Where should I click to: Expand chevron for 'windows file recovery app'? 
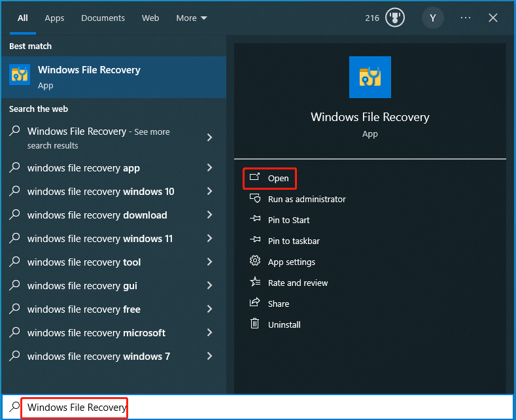tap(210, 168)
